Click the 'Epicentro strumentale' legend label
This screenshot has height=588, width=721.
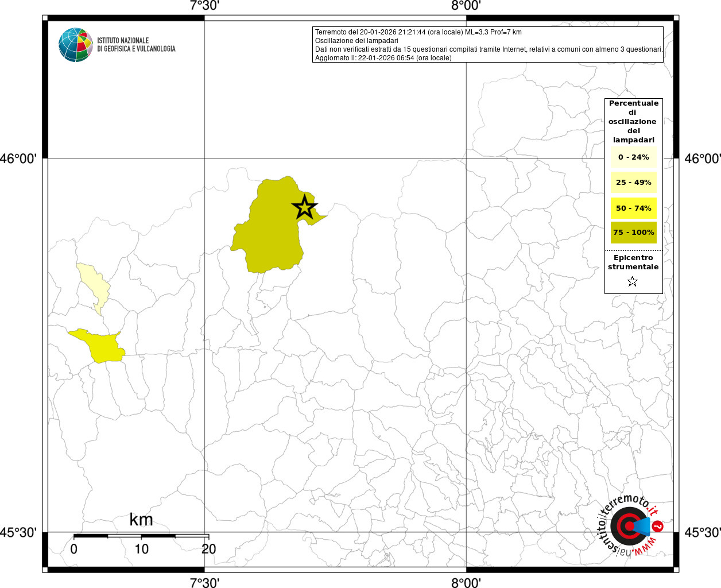[x=633, y=262]
